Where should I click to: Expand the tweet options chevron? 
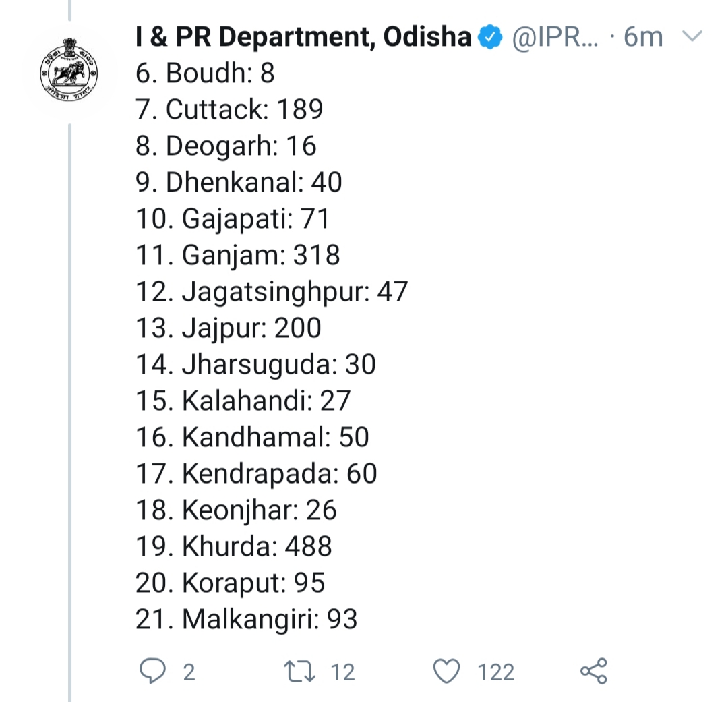tap(692, 38)
